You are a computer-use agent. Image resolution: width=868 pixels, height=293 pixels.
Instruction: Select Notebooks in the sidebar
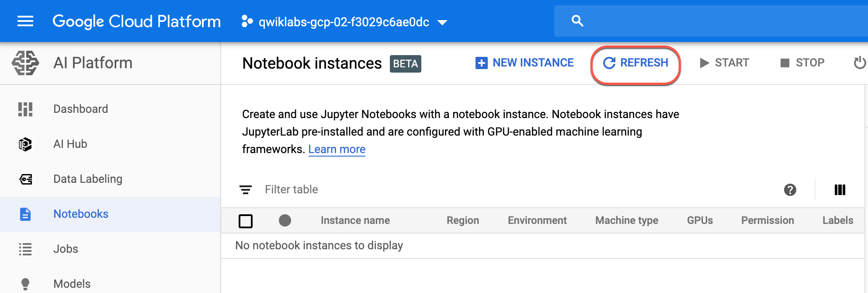[x=110, y=214]
